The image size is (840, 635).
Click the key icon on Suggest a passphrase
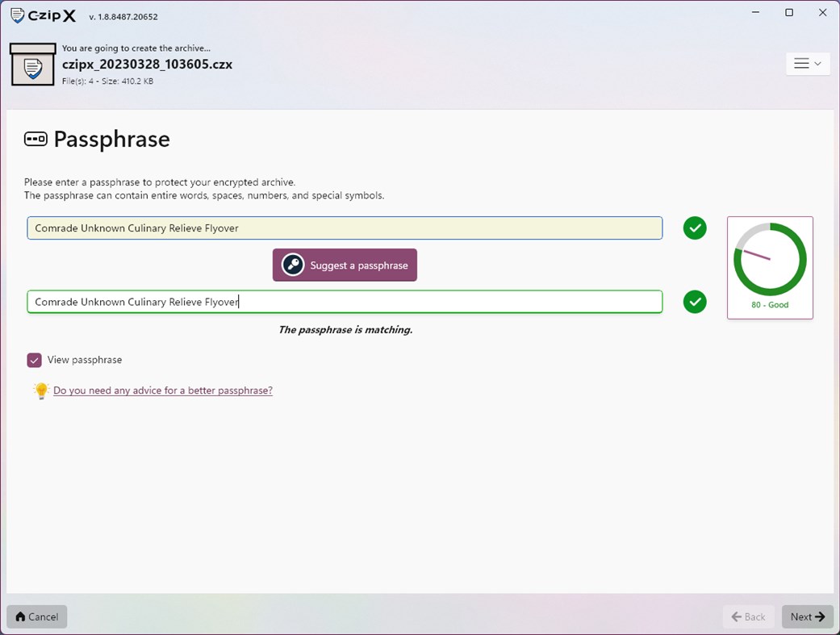point(292,265)
